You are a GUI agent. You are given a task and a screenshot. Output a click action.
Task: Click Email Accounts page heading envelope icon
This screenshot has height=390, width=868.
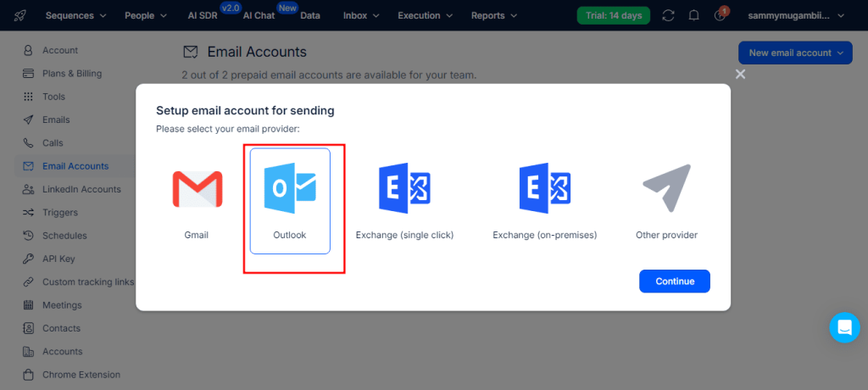click(190, 52)
